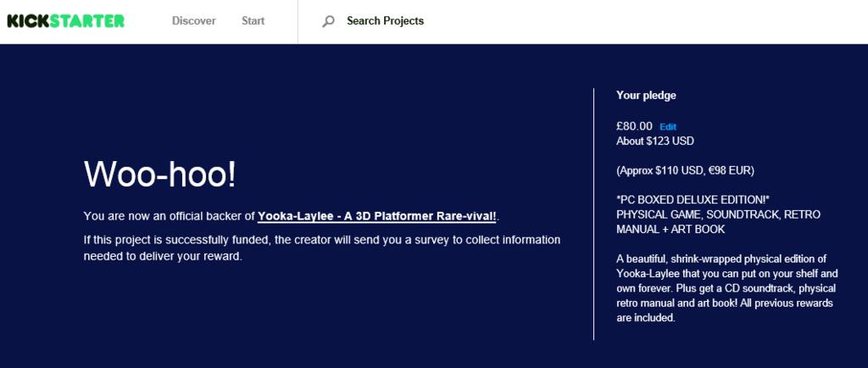Click the survey information sentence
Image resolution: width=868 pixels, height=368 pixels.
pyautogui.click(x=322, y=248)
